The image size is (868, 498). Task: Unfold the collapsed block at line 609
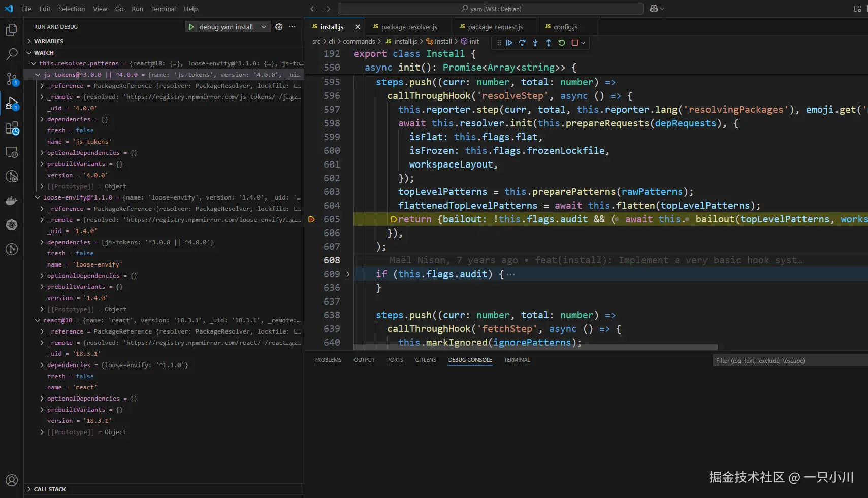click(348, 274)
